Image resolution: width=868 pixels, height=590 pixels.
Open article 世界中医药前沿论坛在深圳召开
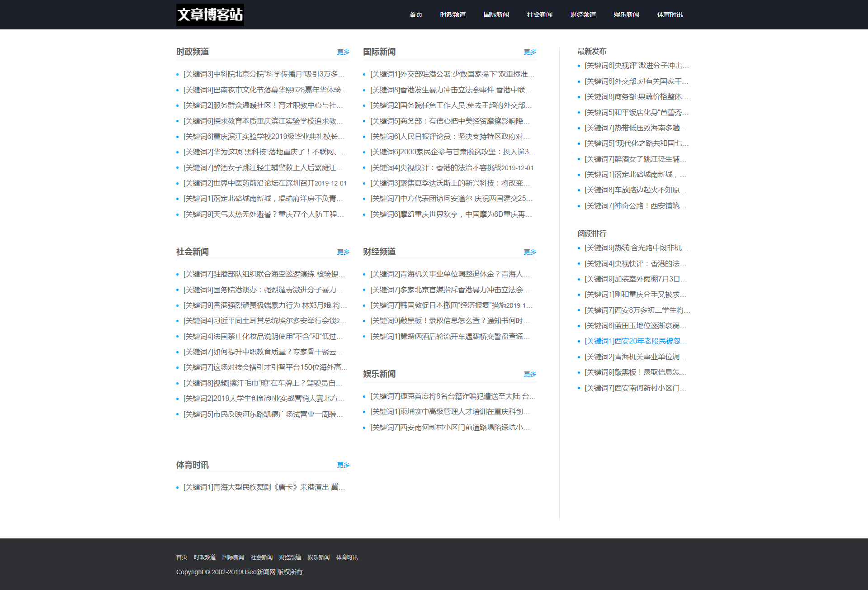click(x=265, y=183)
